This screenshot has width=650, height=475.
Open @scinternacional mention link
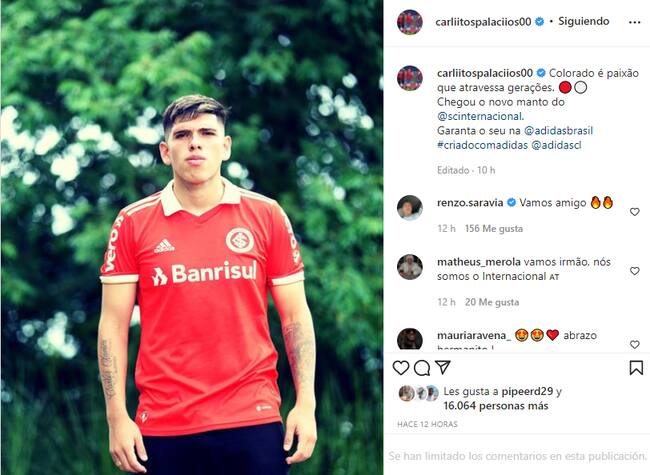pyautogui.click(x=480, y=116)
